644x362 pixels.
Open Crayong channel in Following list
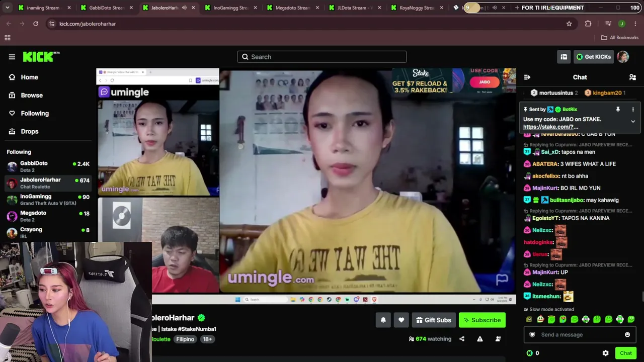pos(48,233)
